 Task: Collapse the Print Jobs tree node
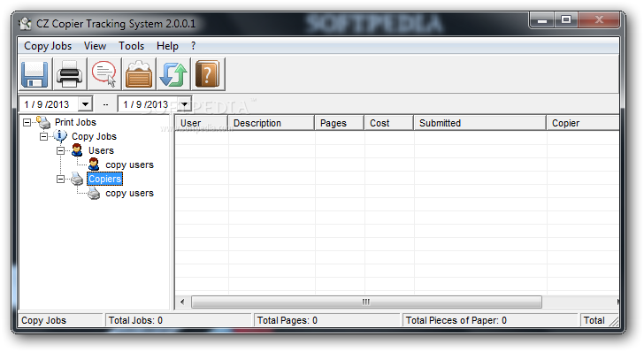pos(27,122)
